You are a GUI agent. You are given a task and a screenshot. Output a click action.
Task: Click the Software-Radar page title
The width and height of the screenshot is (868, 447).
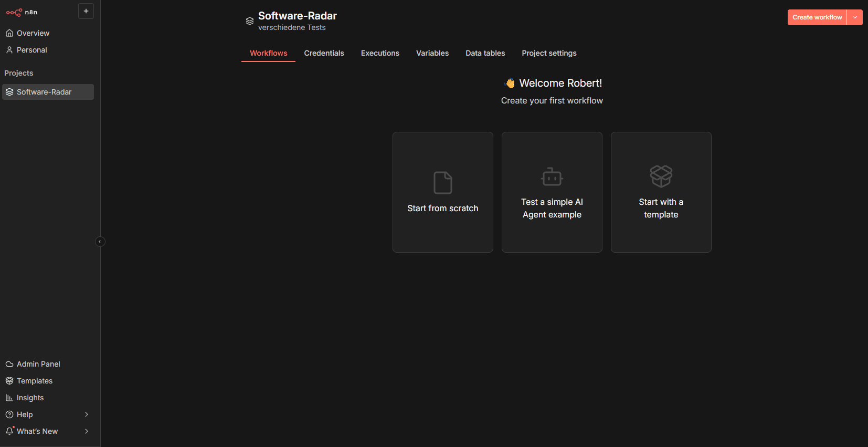coord(298,16)
